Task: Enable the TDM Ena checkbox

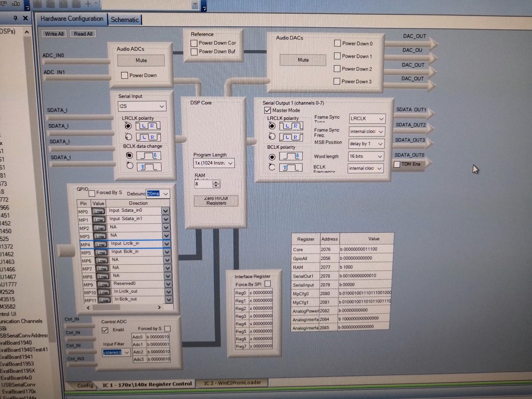Action: click(x=397, y=164)
